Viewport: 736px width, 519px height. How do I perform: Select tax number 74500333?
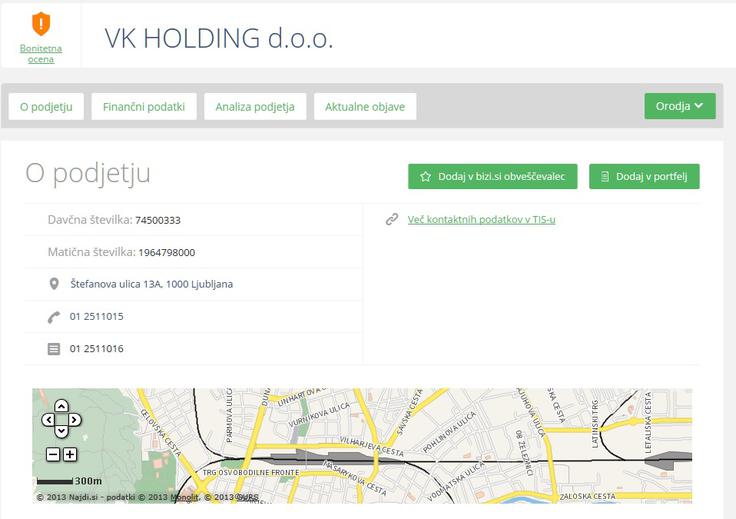[158, 220]
